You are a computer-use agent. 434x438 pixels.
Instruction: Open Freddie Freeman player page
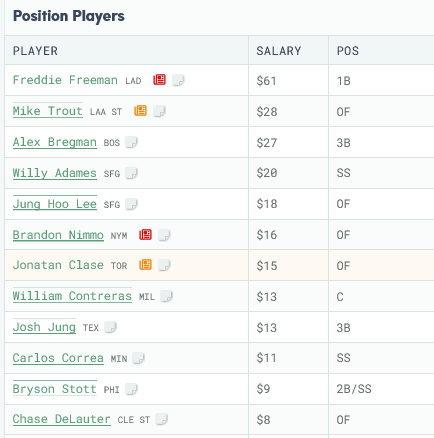pos(65,80)
